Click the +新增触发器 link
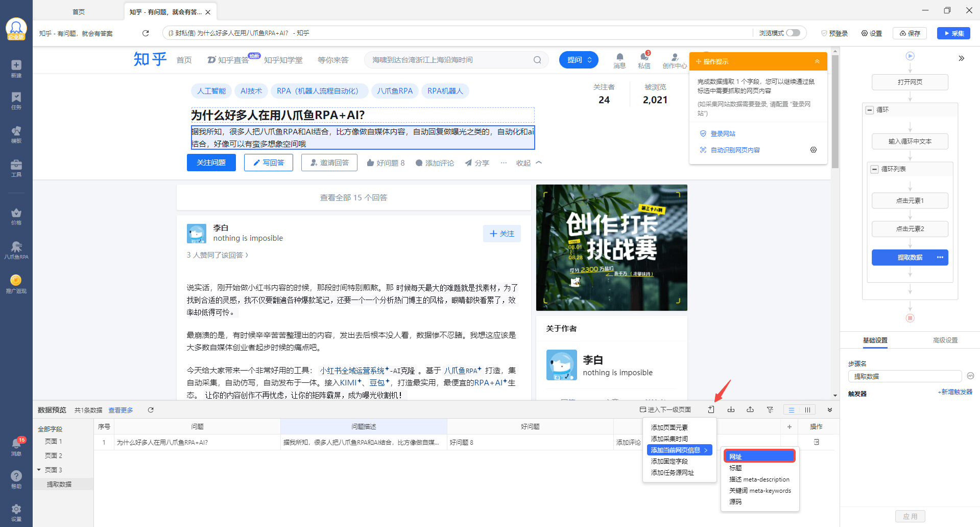Image resolution: width=980 pixels, height=527 pixels. pyautogui.click(x=955, y=392)
